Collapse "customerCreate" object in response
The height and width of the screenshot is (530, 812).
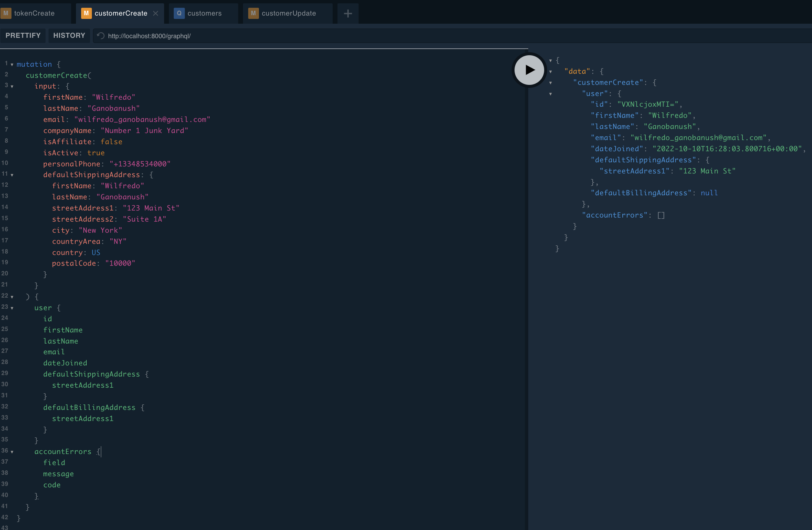tap(550, 83)
